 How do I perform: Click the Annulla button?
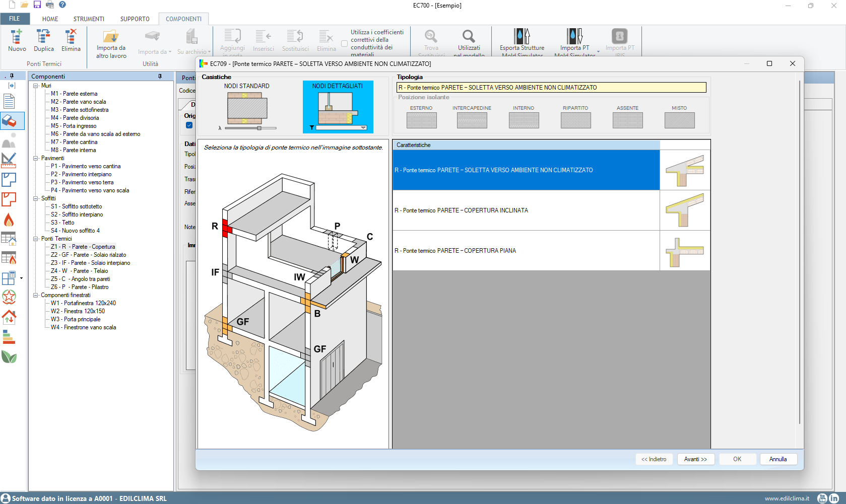[777, 459]
